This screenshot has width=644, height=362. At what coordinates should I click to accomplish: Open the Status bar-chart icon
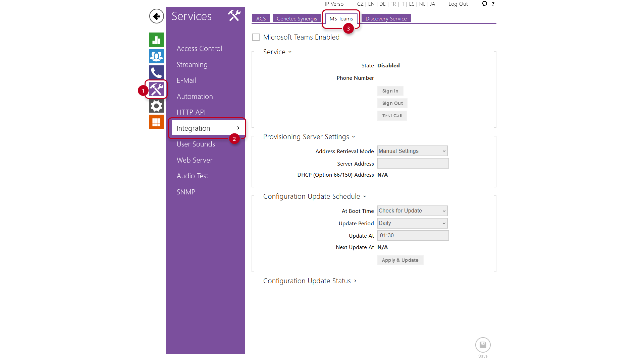coord(156,40)
